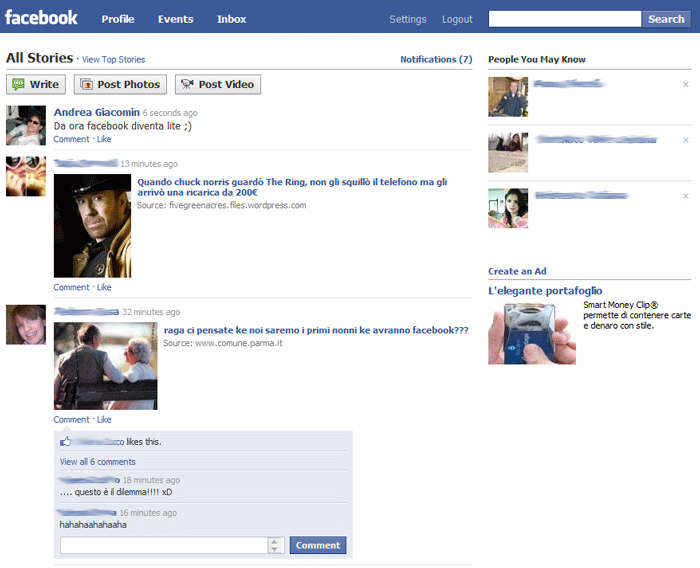Like the Chuck Norris post
The width and height of the screenshot is (700, 568).
click(x=104, y=287)
